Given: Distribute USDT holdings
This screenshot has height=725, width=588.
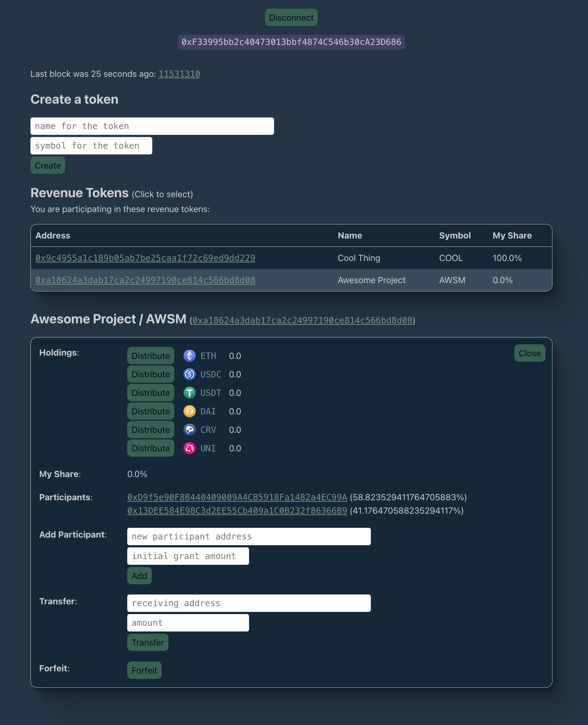Looking at the screenshot, I should pyautogui.click(x=151, y=393).
